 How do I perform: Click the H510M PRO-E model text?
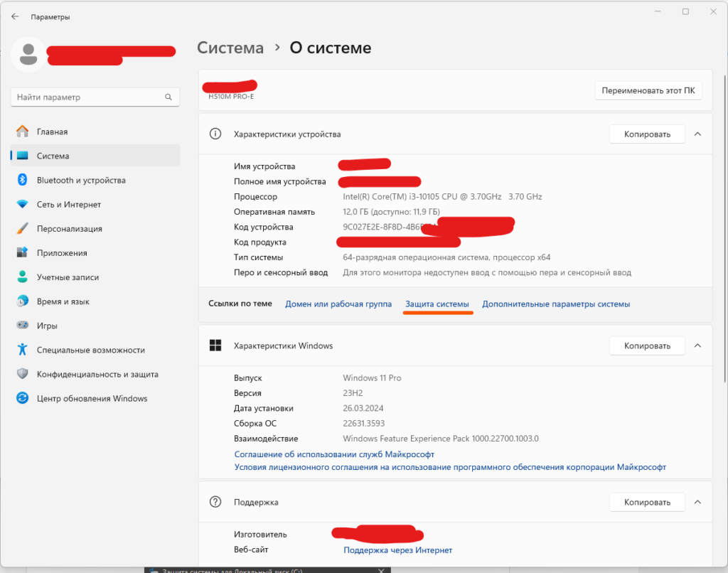pyautogui.click(x=231, y=97)
